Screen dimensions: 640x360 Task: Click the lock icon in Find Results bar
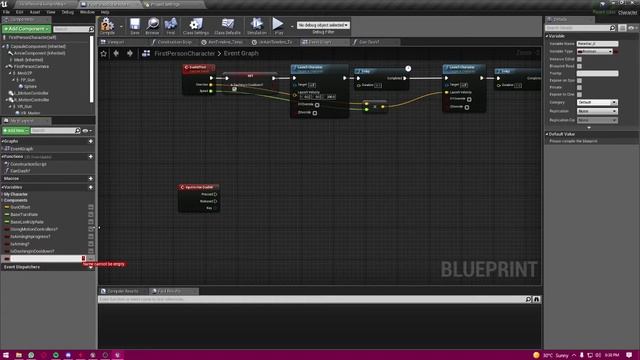pos(536,300)
